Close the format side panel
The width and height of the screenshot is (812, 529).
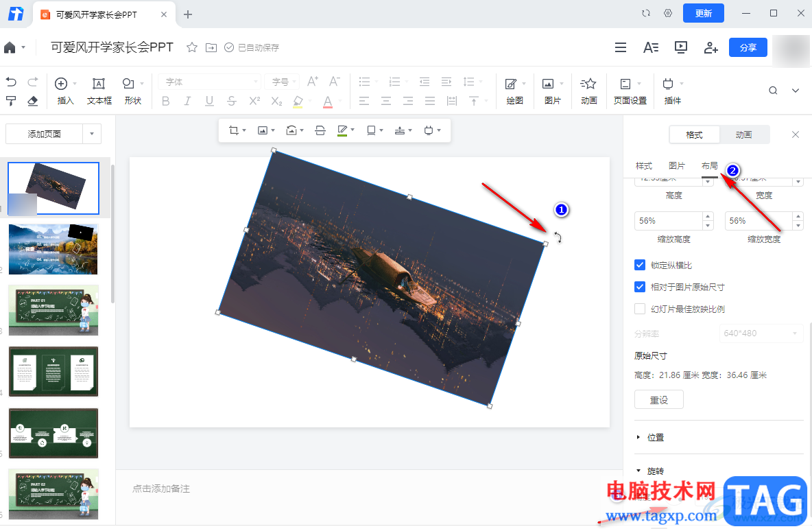796,134
